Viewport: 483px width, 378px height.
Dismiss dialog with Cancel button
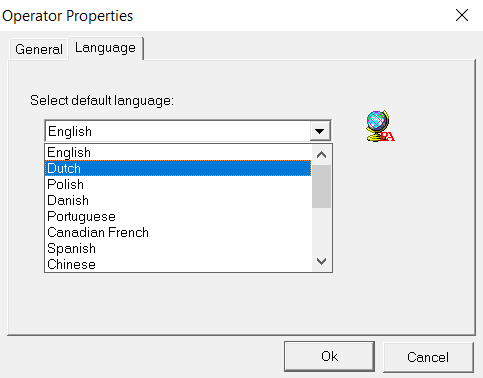coord(428,357)
